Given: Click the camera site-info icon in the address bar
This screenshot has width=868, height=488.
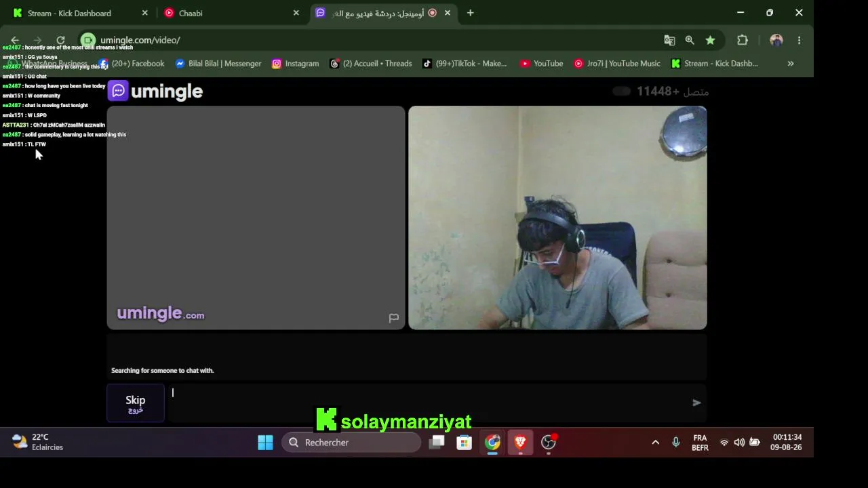Looking at the screenshot, I should (x=88, y=40).
